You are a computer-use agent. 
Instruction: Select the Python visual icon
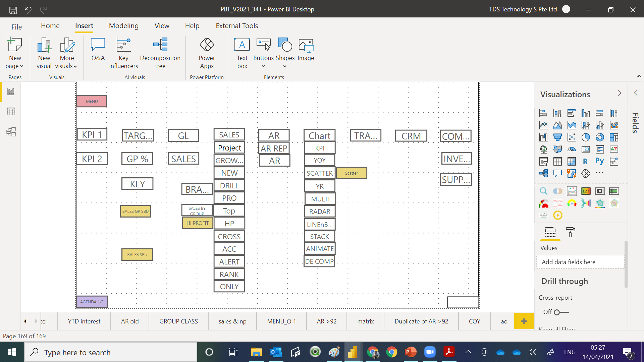600,161
